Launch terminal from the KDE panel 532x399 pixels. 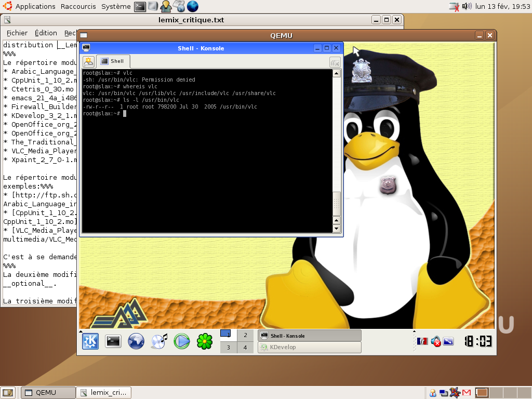point(113,341)
